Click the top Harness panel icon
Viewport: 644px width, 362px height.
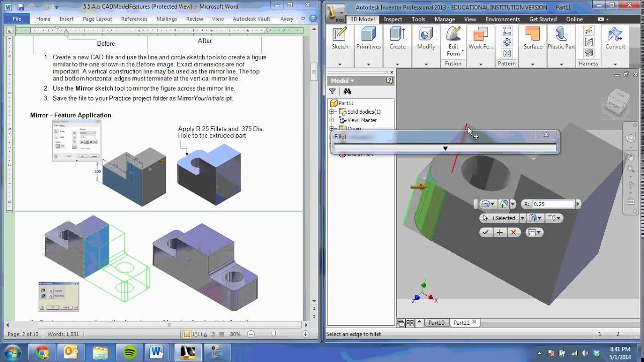point(588,31)
